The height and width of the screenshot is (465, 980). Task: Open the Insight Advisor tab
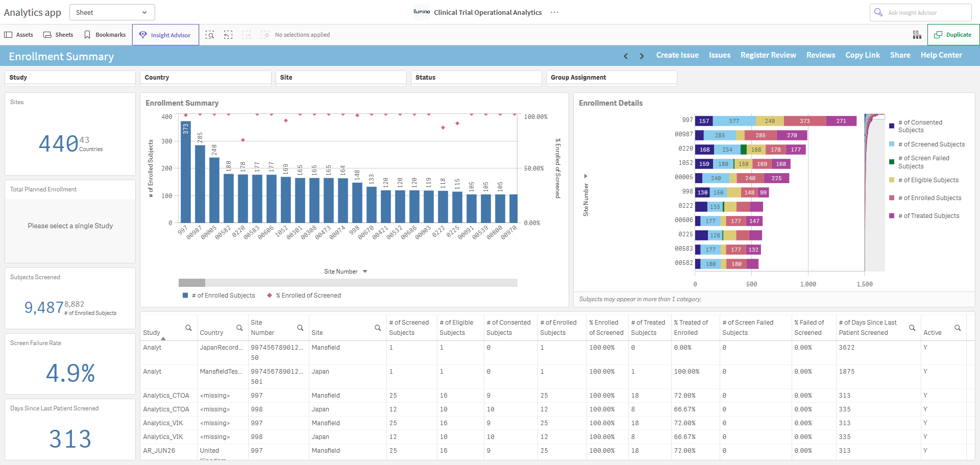(x=165, y=35)
